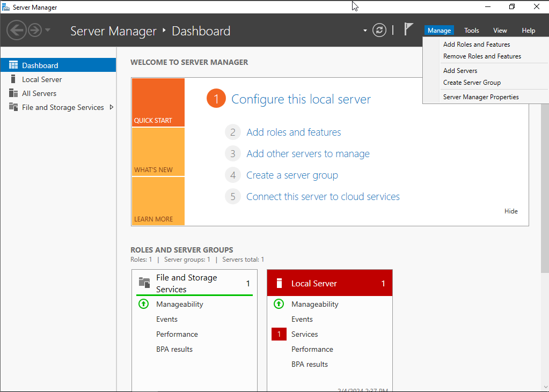Screen dimensions: 549x392
Task: Click the Local Server sidebar icon
Action: tap(13, 79)
